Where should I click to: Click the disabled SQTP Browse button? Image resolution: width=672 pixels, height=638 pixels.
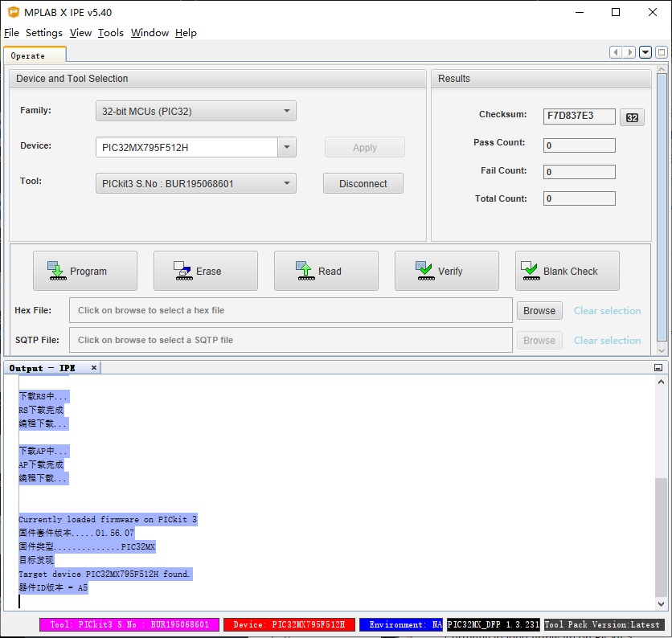[539, 340]
